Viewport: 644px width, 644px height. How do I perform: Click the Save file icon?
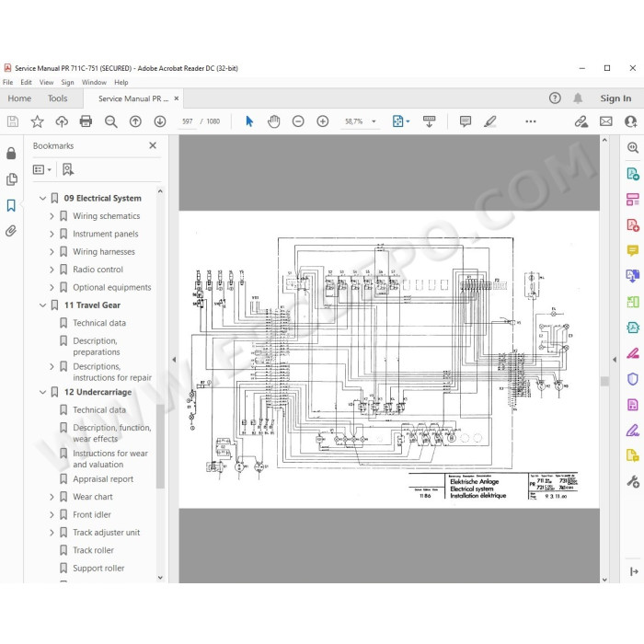pos(13,121)
